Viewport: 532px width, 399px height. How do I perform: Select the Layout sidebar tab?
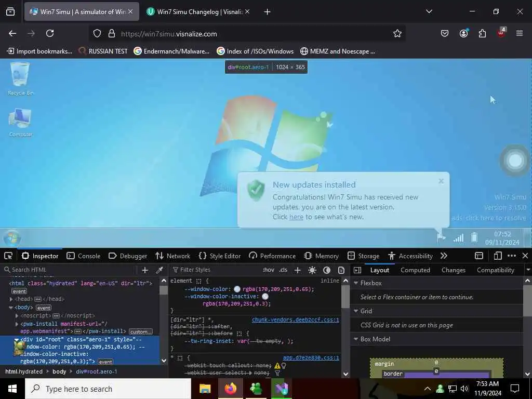point(380,270)
